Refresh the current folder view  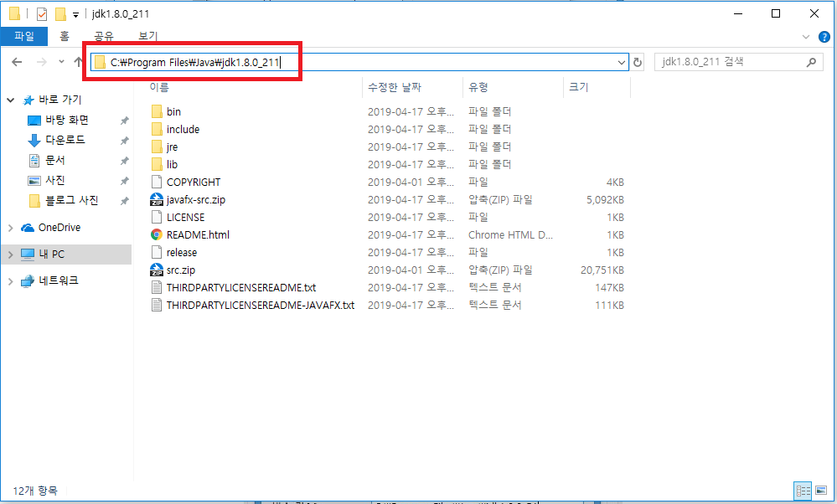tap(638, 63)
